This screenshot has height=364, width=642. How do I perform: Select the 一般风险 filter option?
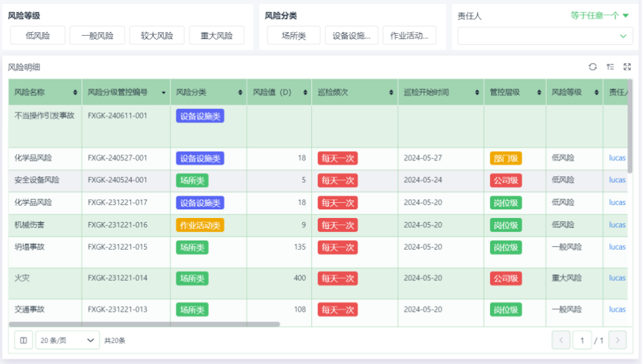97,36
